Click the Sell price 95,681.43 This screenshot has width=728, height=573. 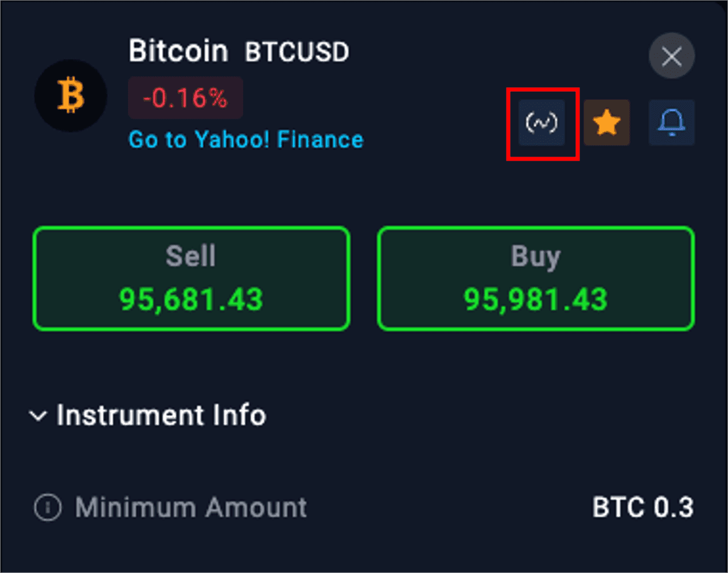point(191,299)
